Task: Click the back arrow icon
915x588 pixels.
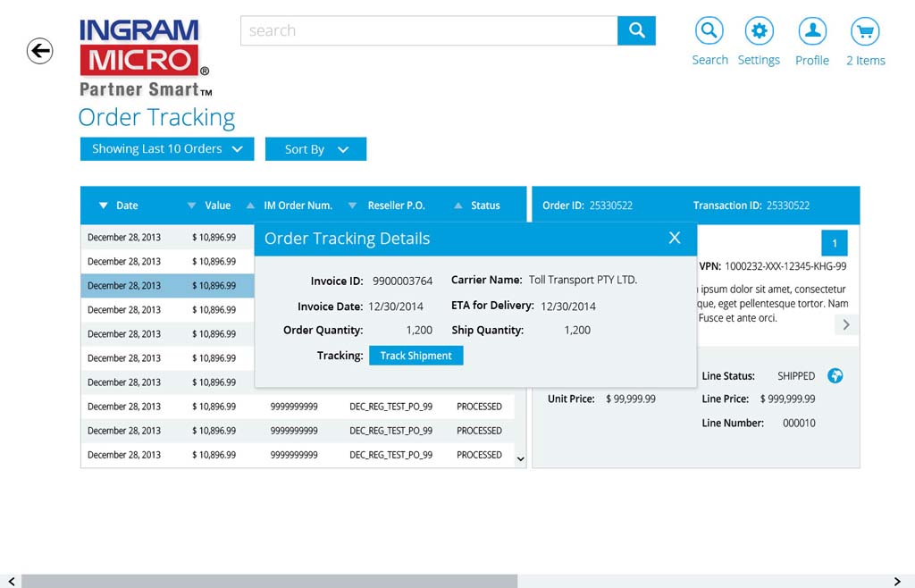Action: [x=39, y=51]
